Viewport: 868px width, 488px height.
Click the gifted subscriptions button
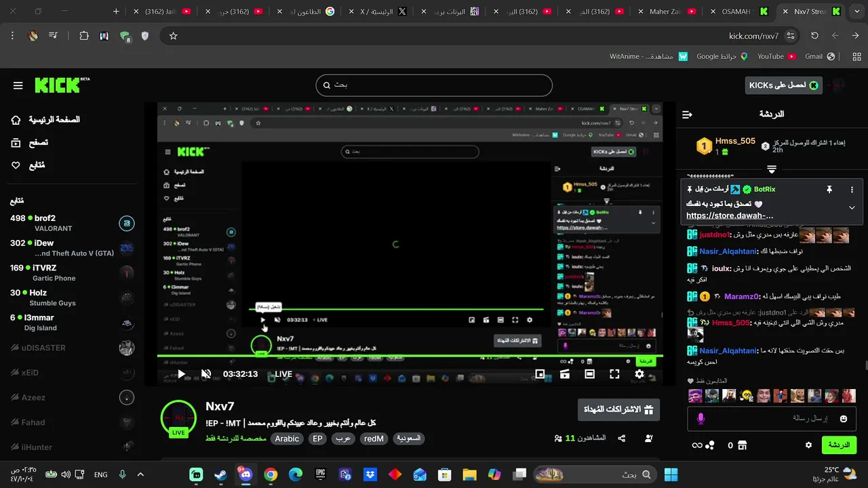[x=618, y=409]
